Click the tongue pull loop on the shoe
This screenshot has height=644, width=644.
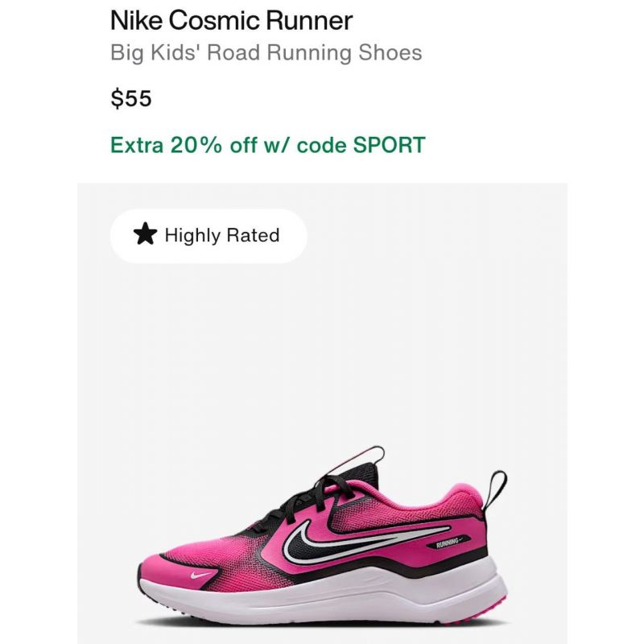pyautogui.click(x=364, y=456)
